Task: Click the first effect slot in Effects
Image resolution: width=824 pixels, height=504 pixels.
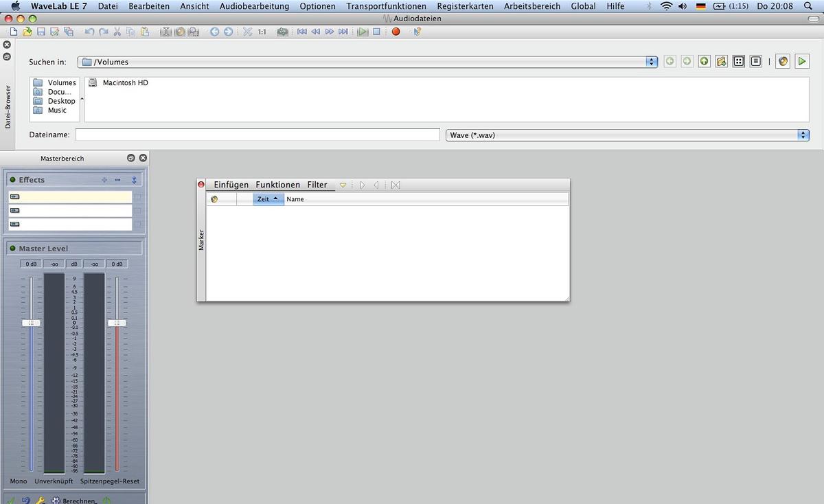Action: tap(69, 197)
